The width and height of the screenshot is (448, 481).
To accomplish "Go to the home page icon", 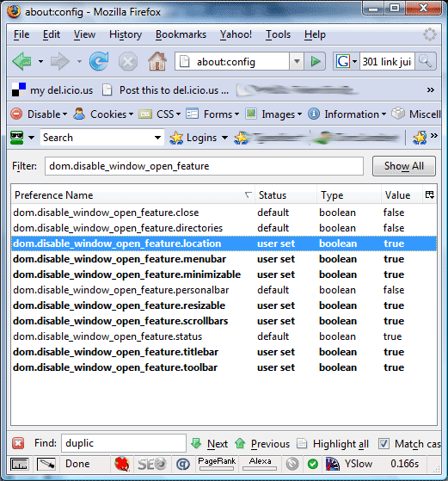I will (x=157, y=61).
